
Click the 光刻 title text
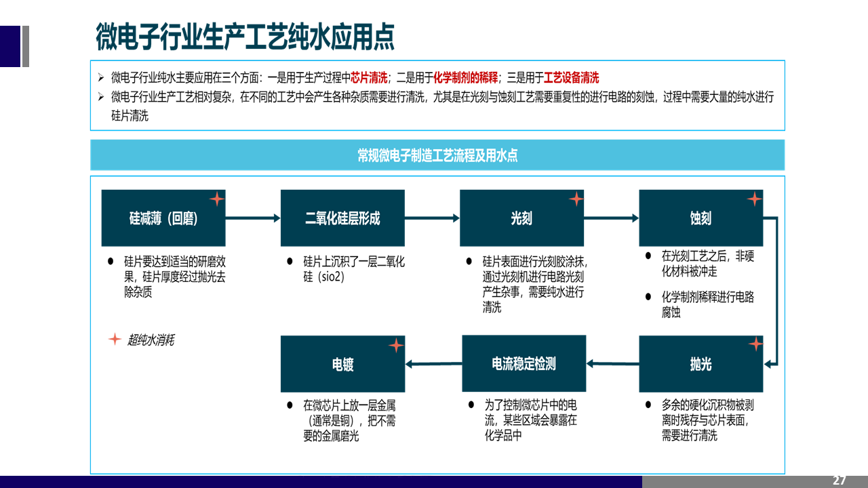[x=521, y=218]
